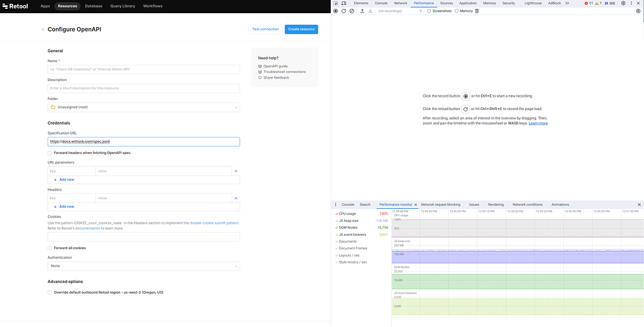Open the (no recordings) dropdown
644x327 pixels.
401,11
